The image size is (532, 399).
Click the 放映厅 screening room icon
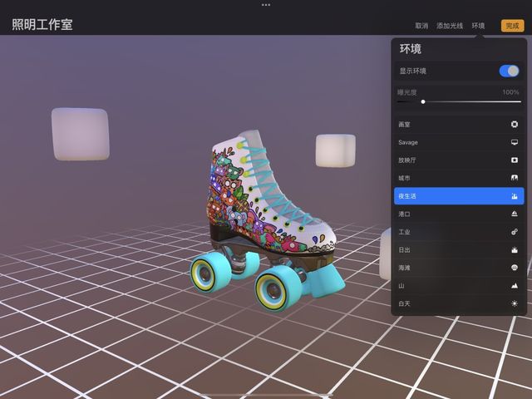click(x=515, y=160)
